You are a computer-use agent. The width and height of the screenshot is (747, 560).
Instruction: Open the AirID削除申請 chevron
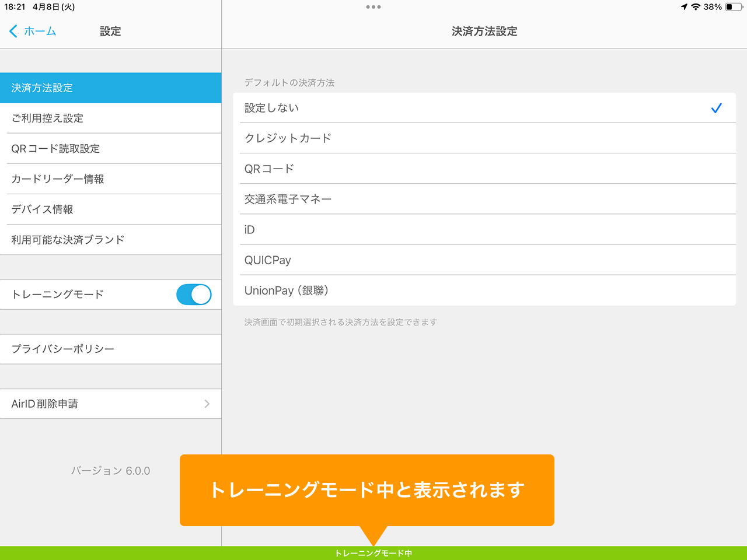click(207, 404)
